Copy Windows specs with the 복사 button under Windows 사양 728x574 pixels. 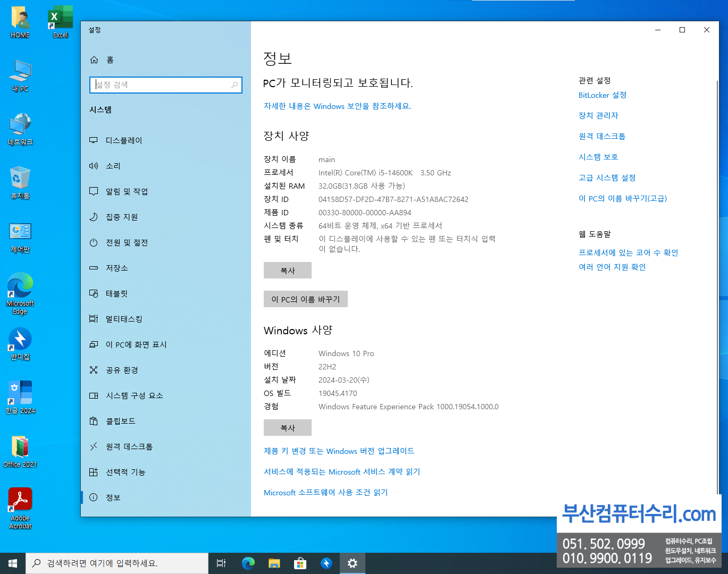click(288, 428)
